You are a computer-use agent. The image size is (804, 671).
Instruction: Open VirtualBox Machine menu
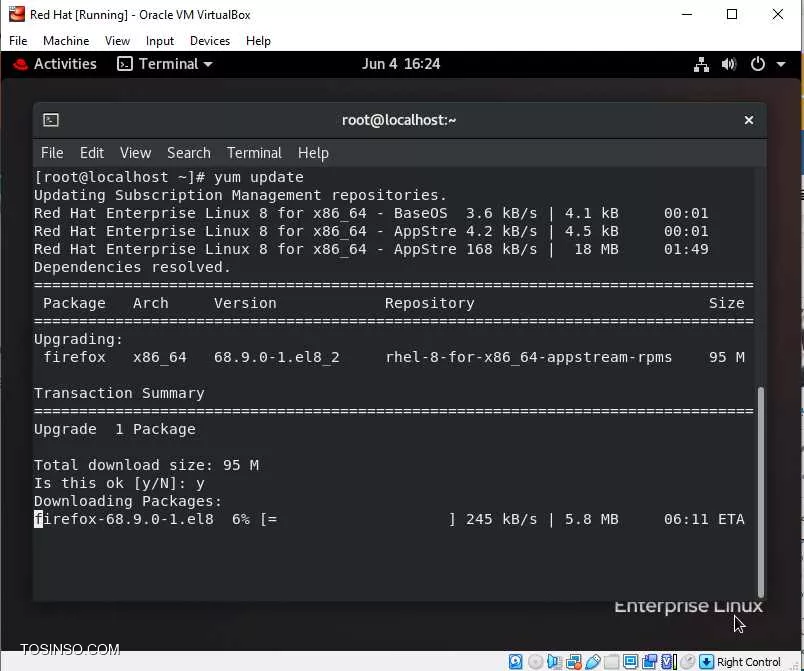[x=66, y=40]
